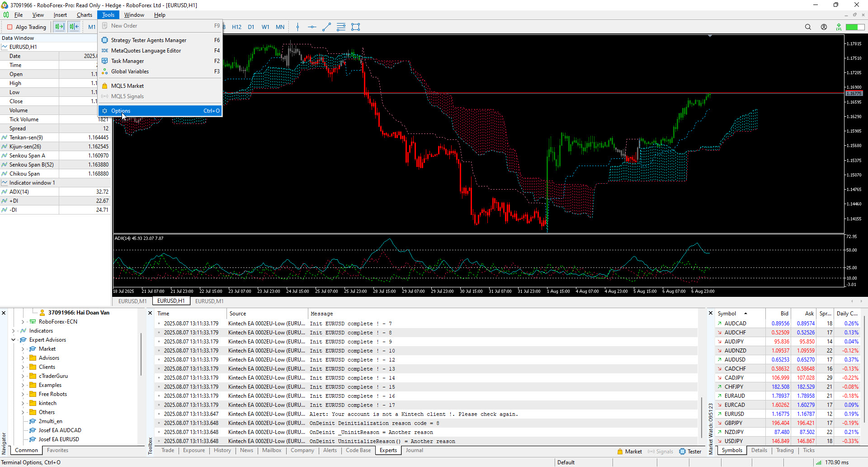
Task: Expand the Market folder in Navigator
Action: point(23,349)
